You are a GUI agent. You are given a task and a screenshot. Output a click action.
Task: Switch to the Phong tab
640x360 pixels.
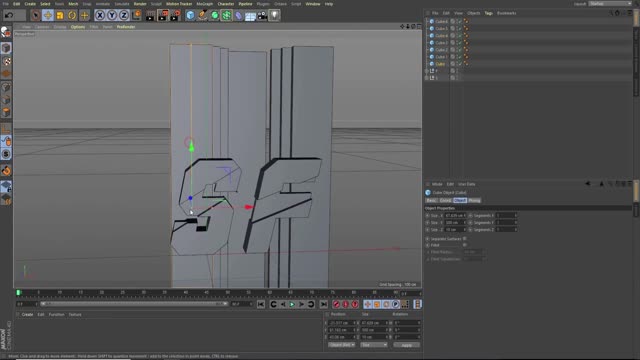(474, 200)
